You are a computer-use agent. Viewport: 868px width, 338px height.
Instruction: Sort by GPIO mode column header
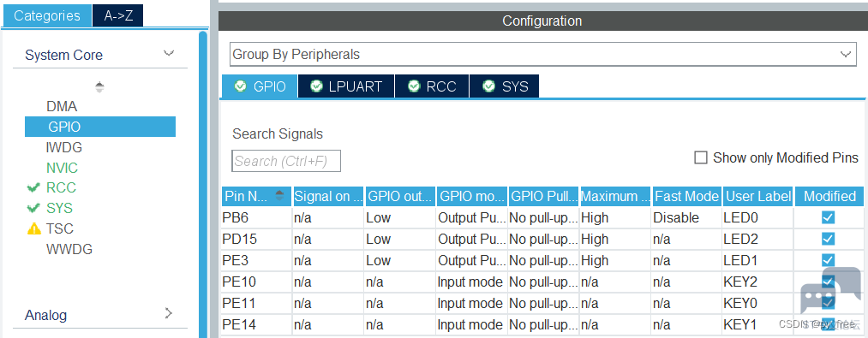click(471, 196)
